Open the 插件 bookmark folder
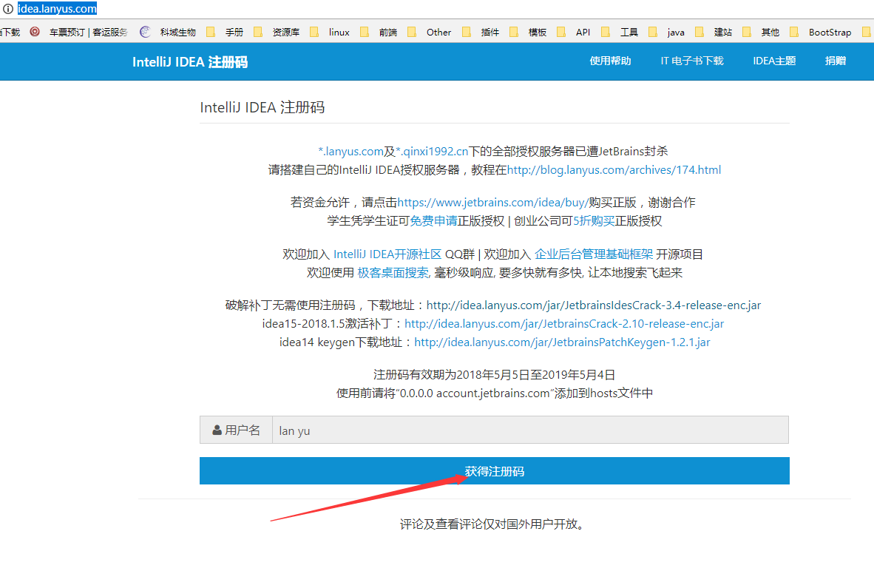Image resolution: width=874 pixels, height=588 pixels. [x=481, y=33]
